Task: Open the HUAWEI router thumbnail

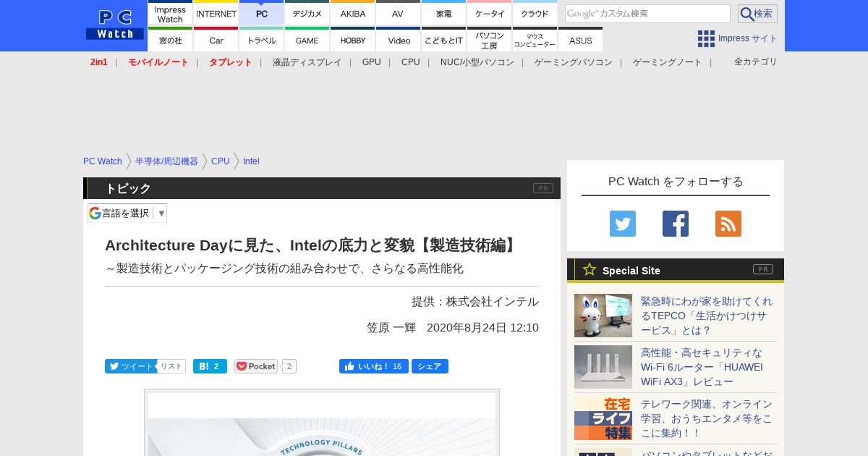Action: click(x=603, y=367)
